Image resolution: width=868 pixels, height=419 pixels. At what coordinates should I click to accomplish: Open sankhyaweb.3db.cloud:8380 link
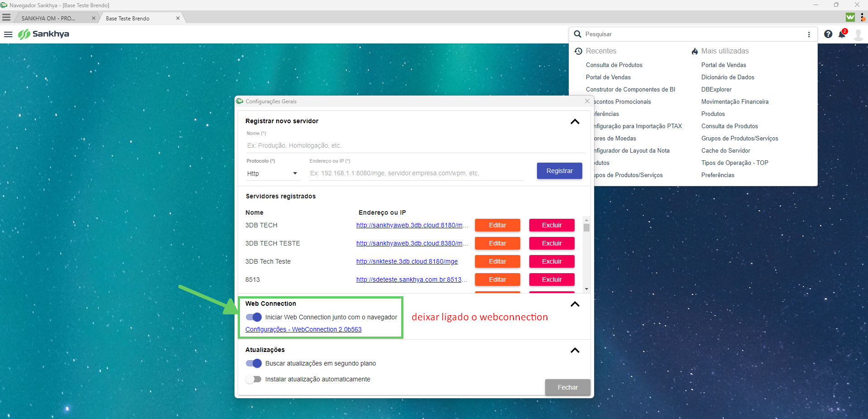click(412, 243)
